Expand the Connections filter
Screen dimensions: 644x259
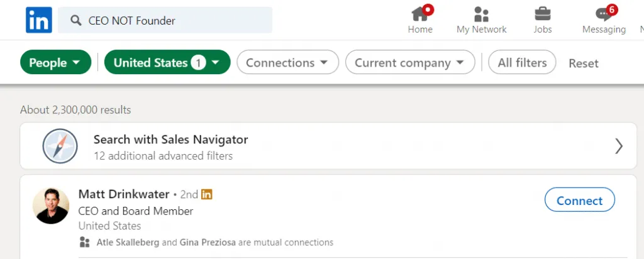(288, 62)
